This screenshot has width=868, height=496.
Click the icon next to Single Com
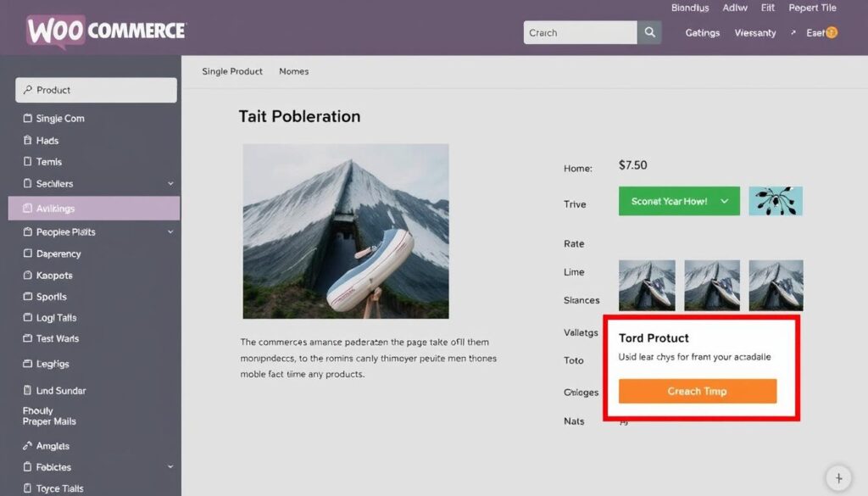27,119
